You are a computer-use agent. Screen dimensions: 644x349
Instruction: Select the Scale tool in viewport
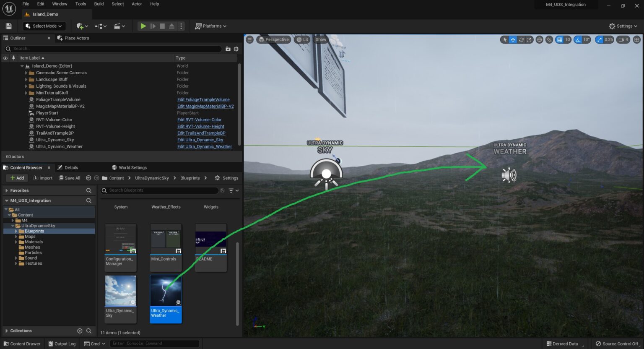(529, 39)
